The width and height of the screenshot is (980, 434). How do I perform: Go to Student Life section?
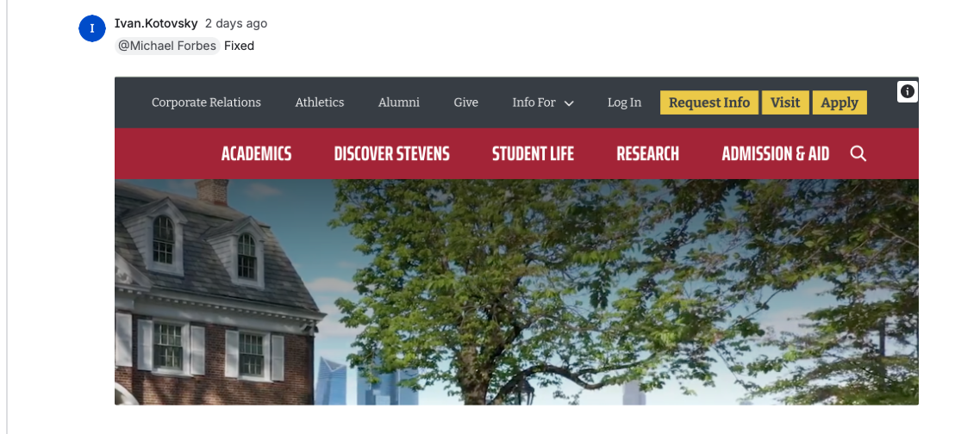pos(534,153)
